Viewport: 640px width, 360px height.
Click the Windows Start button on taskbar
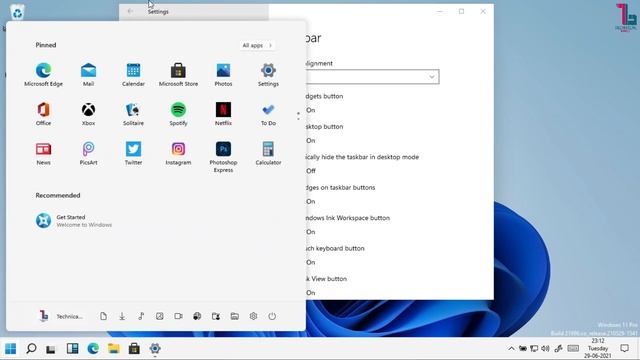[x=11, y=349]
